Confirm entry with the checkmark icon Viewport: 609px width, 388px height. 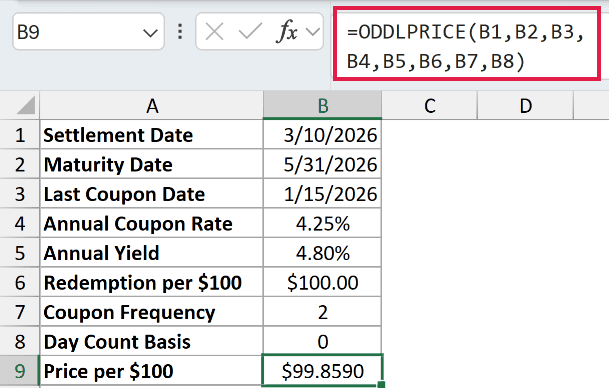(x=251, y=31)
